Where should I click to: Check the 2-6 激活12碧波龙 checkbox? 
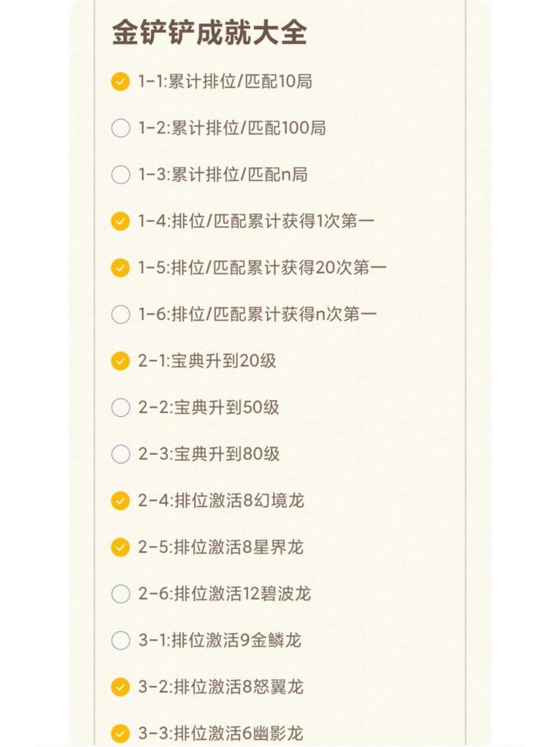(120, 594)
